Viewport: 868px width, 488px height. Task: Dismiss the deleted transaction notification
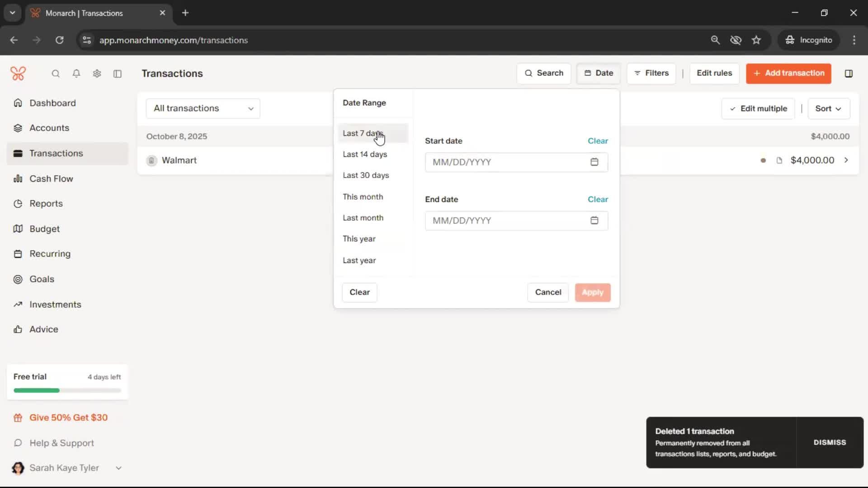tap(830, 442)
